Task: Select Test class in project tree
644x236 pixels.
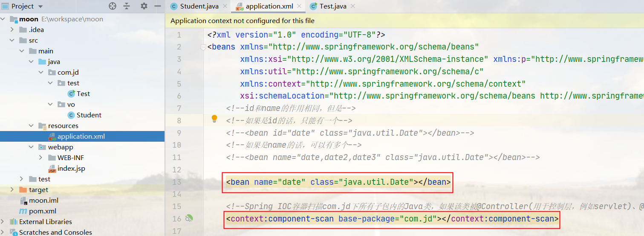Action: tap(83, 93)
